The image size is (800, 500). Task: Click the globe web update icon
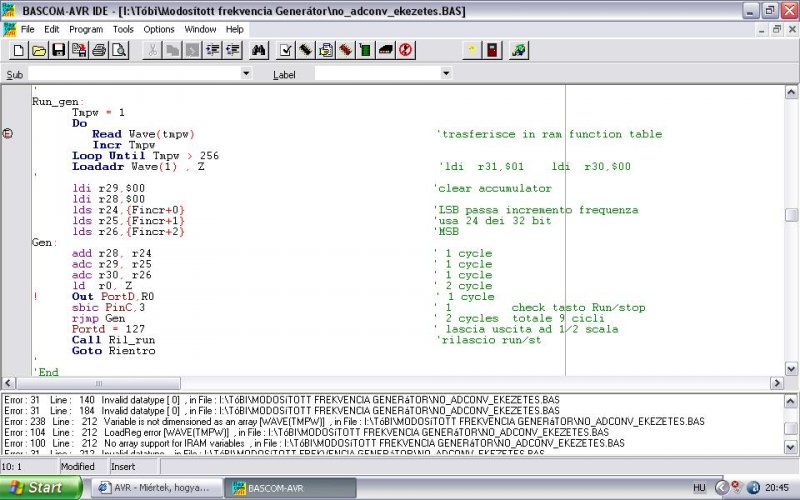[519, 50]
